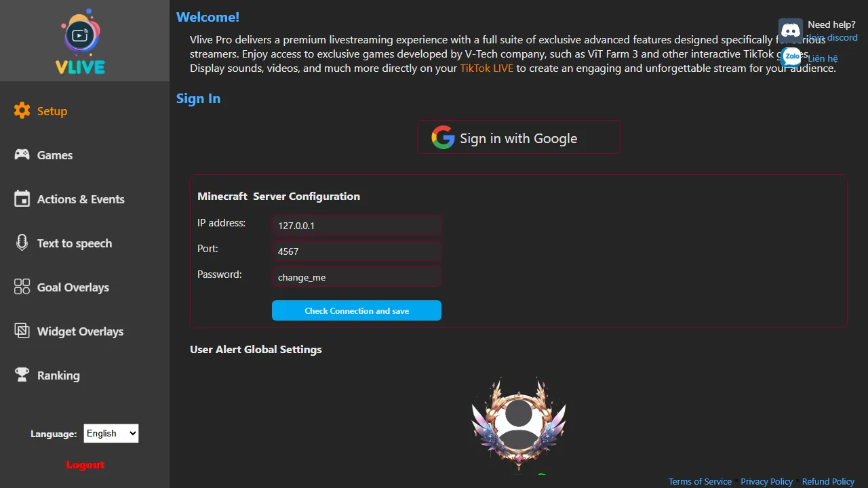The width and height of the screenshot is (868, 488).
Task: Click the VLIVE logo icon
Action: pyautogui.click(x=80, y=41)
